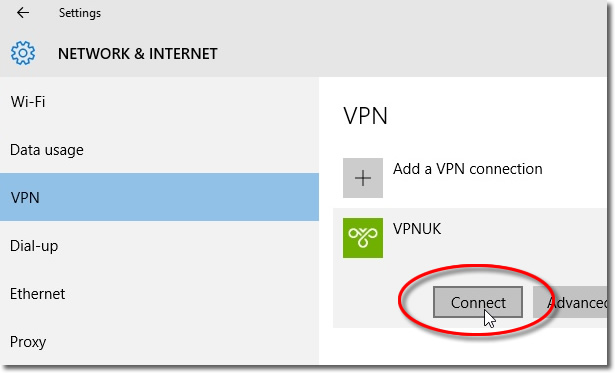The height and width of the screenshot is (373, 615).
Task: Click the Settings window title text
Action: (80, 13)
